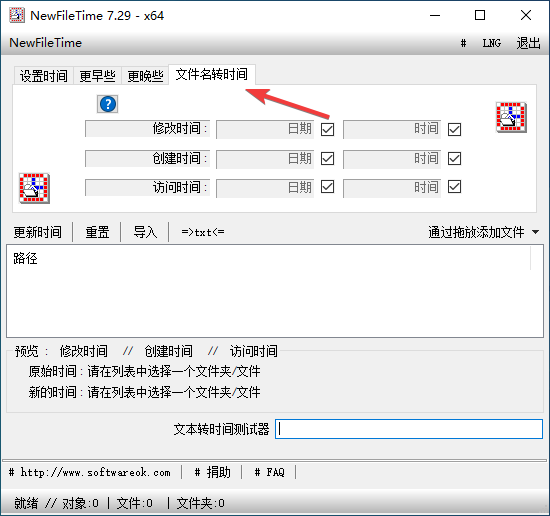Click the 访问时间 date field
The image size is (550, 516).
(x=265, y=188)
